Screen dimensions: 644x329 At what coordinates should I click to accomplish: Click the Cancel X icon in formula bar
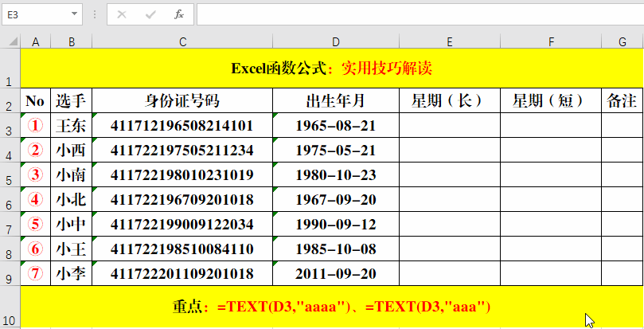122,14
